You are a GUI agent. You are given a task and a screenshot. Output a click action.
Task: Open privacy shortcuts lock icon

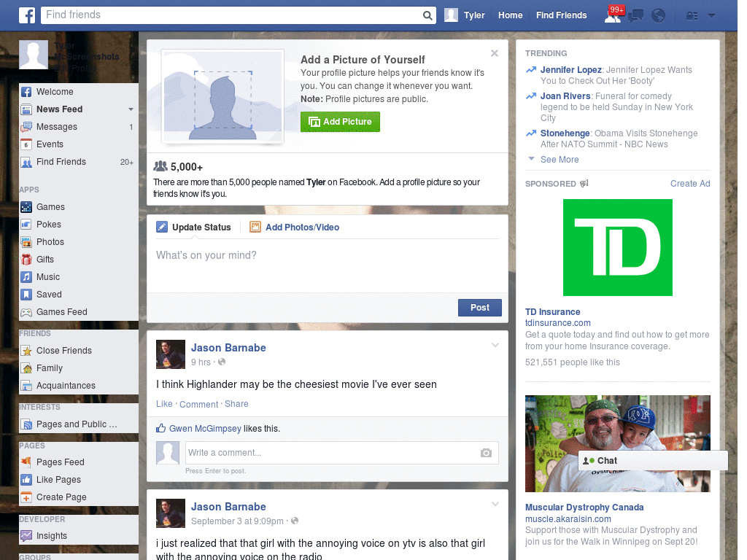click(x=692, y=16)
